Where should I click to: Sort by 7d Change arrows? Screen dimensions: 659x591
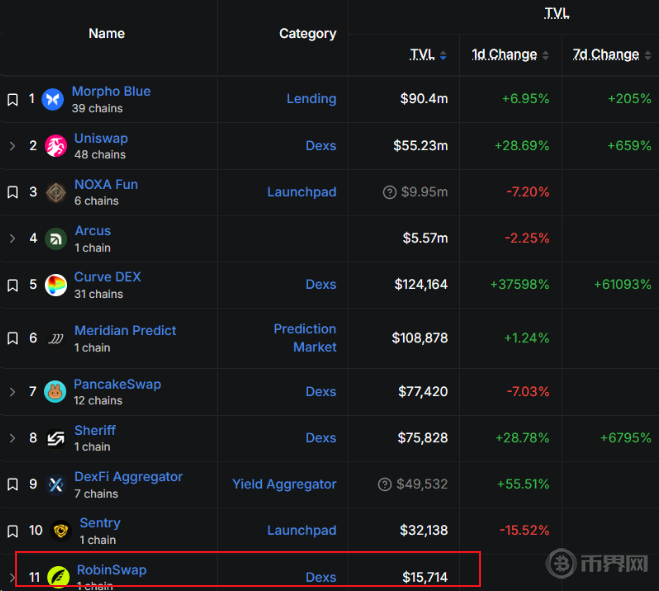tap(648, 55)
